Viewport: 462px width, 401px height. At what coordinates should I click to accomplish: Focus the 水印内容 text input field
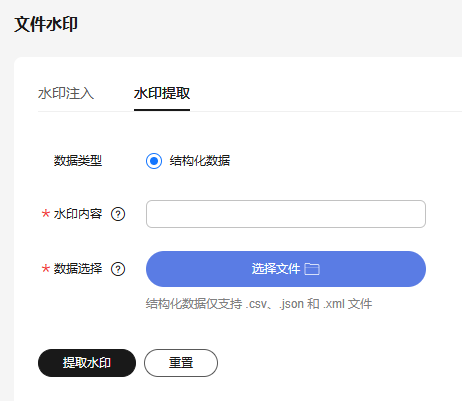286,214
